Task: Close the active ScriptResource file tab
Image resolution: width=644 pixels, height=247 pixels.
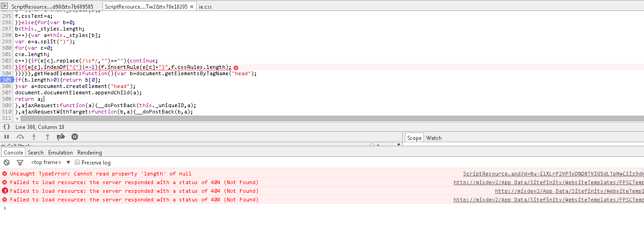Action: [192, 6]
